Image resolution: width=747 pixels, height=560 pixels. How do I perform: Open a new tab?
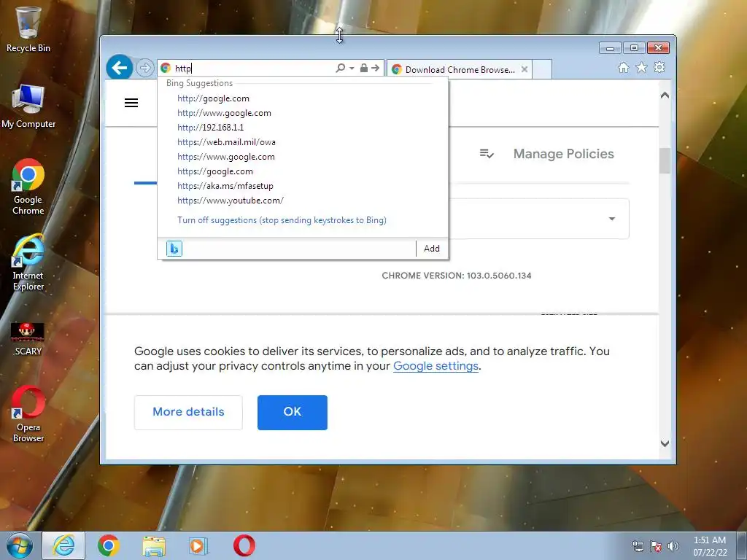coord(542,69)
